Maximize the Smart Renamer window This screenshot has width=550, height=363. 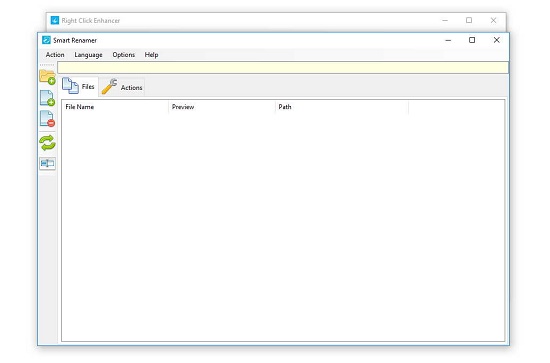pos(472,40)
